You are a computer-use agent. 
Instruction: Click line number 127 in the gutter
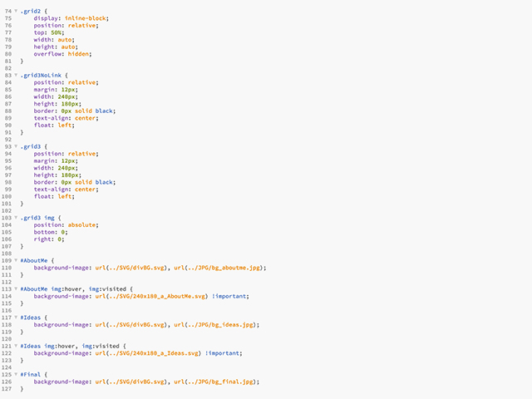tap(7, 389)
